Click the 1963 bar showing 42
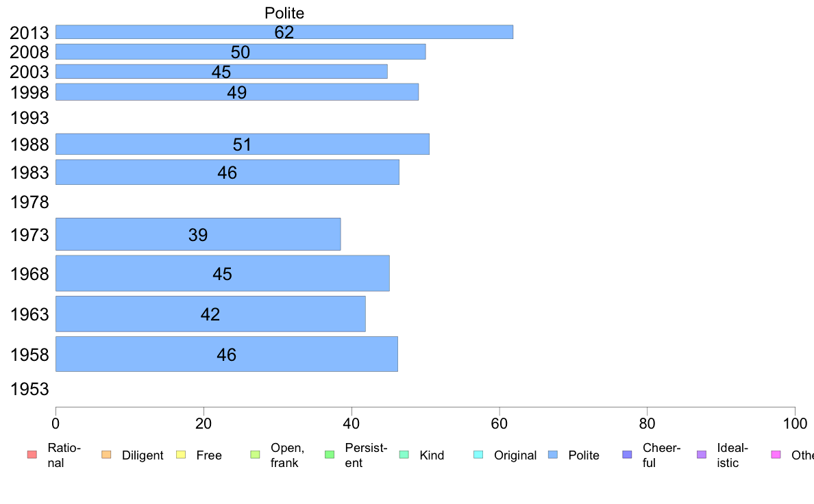The height and width of the screenshot is (504, 814). pos(210,314)
